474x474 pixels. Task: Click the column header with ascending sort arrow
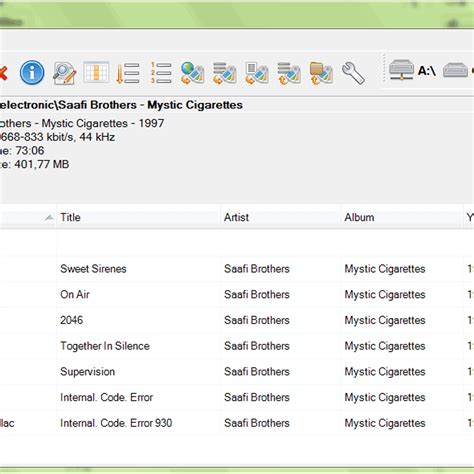28,217
